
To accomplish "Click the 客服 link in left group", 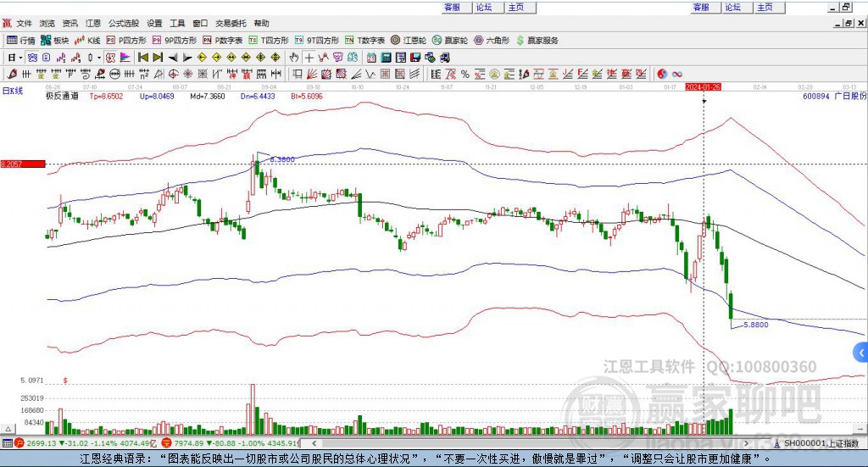I will [453, 7].
